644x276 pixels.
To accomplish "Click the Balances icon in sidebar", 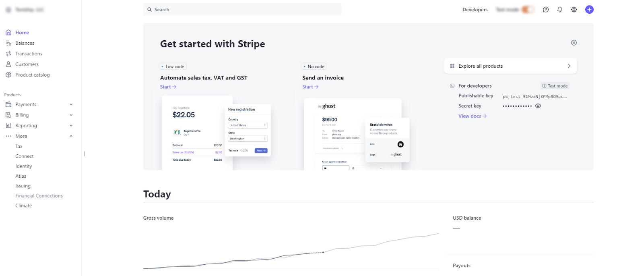I will (8, 43).
